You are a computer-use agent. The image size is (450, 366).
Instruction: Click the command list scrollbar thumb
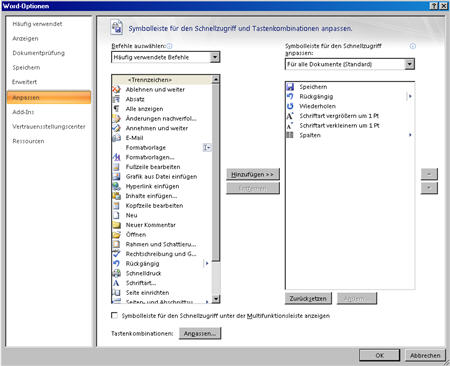(x=216, y=172)
